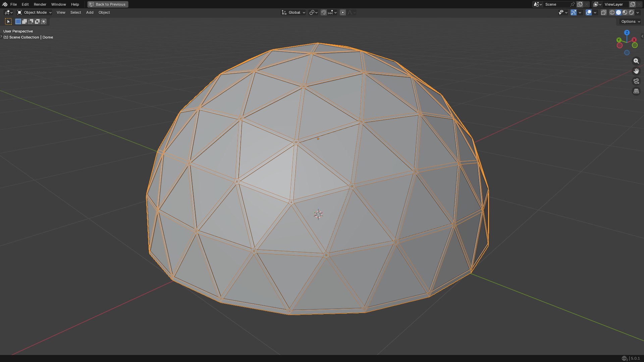Expand the gizmo options dropdown arrow
This screenshot has height=362, width=644.
click(x=580, y=12)
